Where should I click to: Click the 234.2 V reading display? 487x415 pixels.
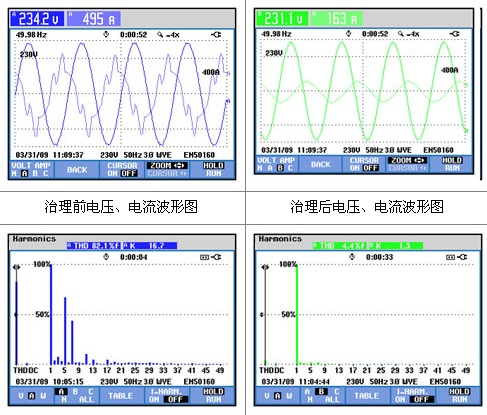[x=38, y=19]
